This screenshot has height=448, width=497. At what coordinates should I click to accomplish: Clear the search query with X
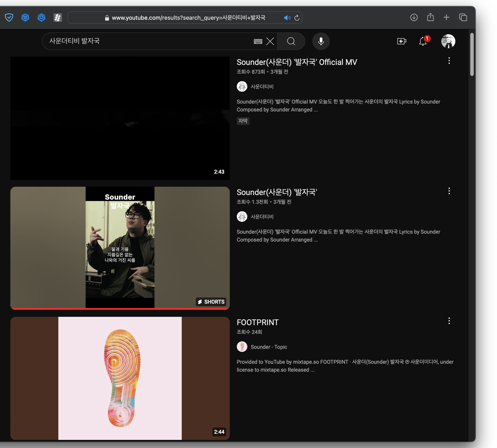[270, 41]
